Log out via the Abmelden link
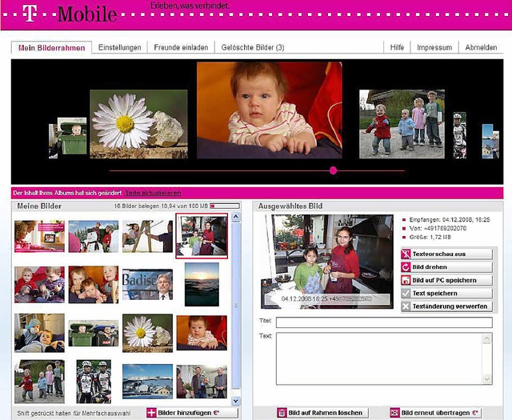The height and width of the screenshot is (420, 512). [x=481, y=48]
